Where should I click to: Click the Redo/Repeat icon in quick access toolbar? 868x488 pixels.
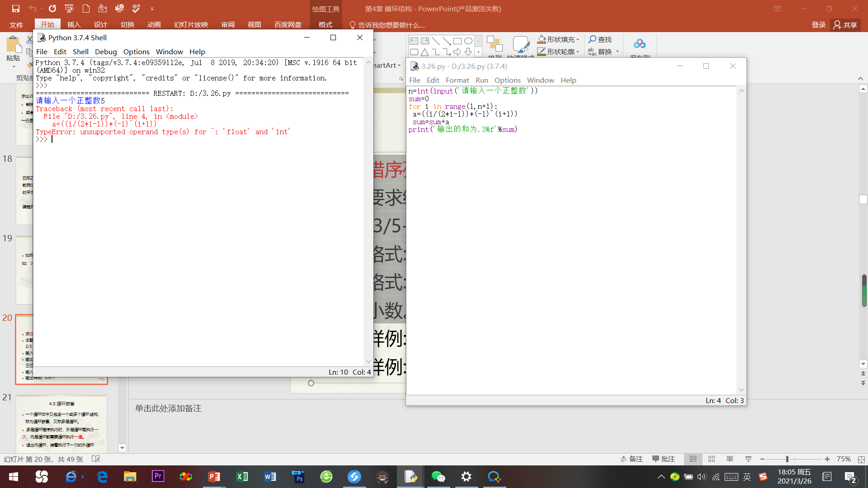click(x=52, y=9)
